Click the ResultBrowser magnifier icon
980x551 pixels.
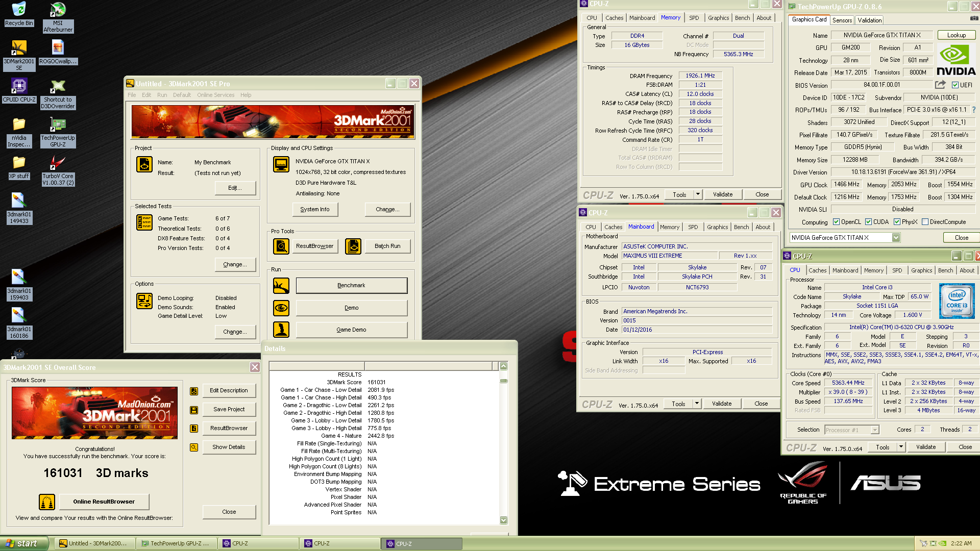coord(281,246)
